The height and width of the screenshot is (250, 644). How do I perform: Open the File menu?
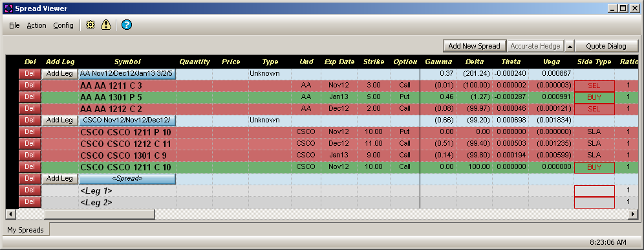pyautogui.click(x=14, y=25)
